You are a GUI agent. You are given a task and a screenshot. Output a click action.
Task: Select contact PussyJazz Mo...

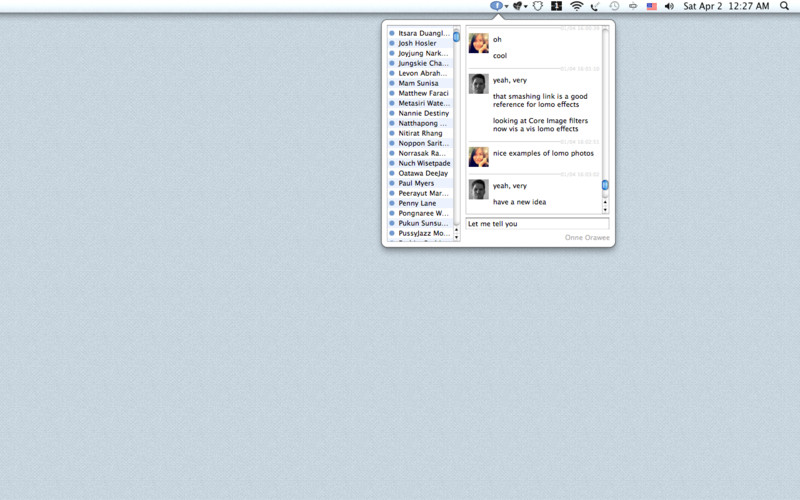[420, 233]
